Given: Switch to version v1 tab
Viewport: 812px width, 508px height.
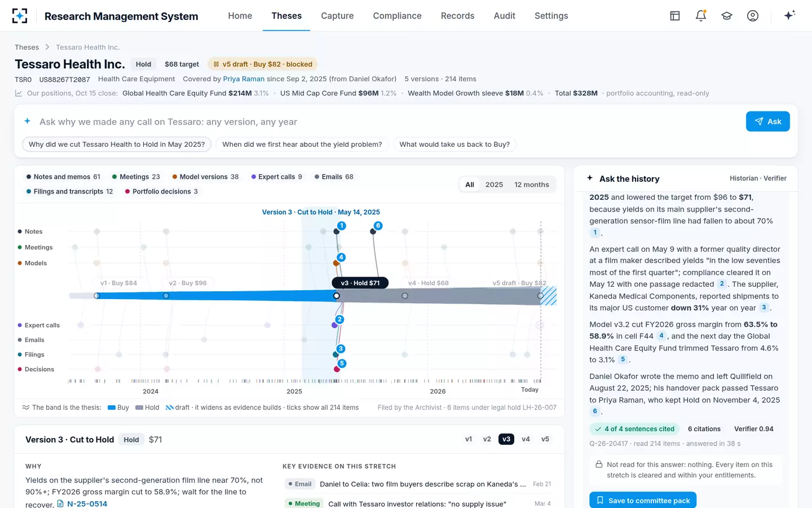Looking at the screenshot, I should (x=469, y=439).
